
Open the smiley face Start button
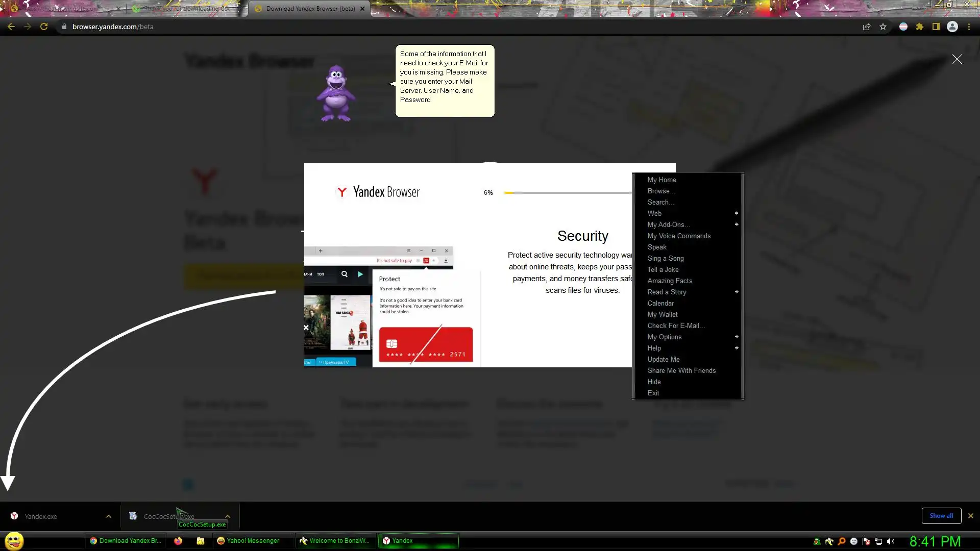[x=14, y=541]
